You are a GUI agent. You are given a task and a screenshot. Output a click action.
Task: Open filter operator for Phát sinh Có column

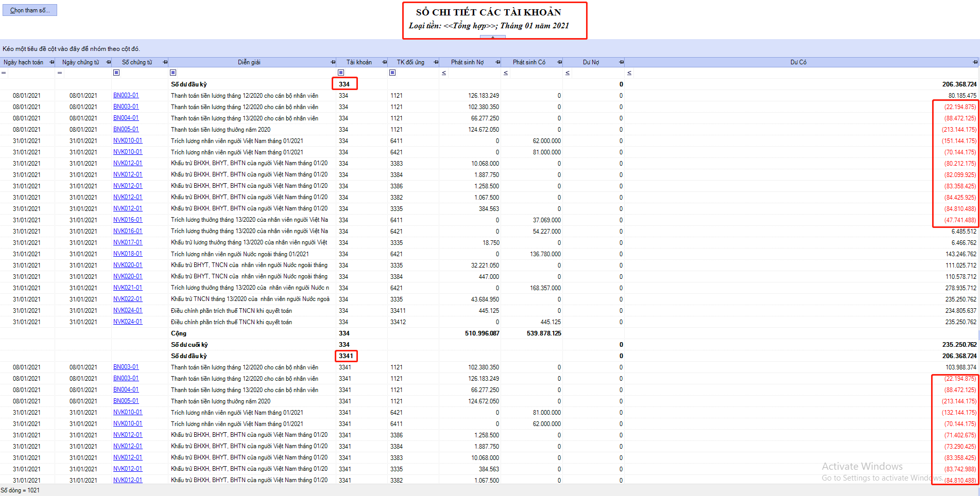(506, 73)
